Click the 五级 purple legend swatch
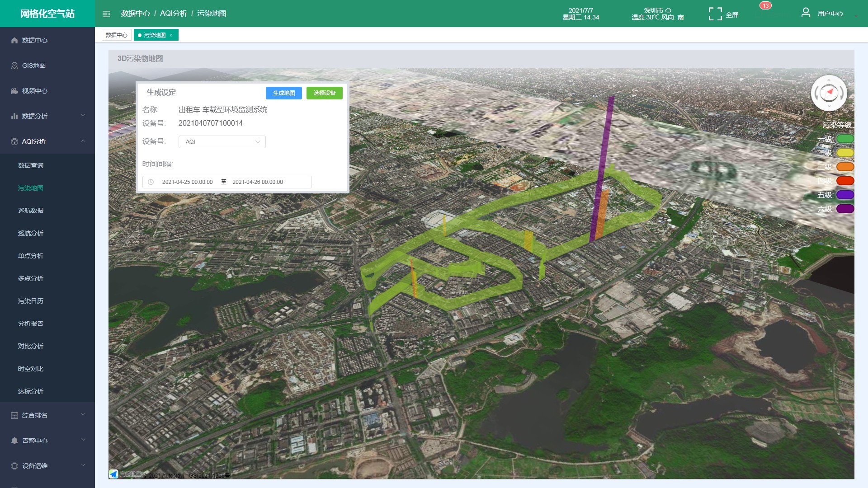This screenshot has height=488, width=868. click(x=845, y=195)
